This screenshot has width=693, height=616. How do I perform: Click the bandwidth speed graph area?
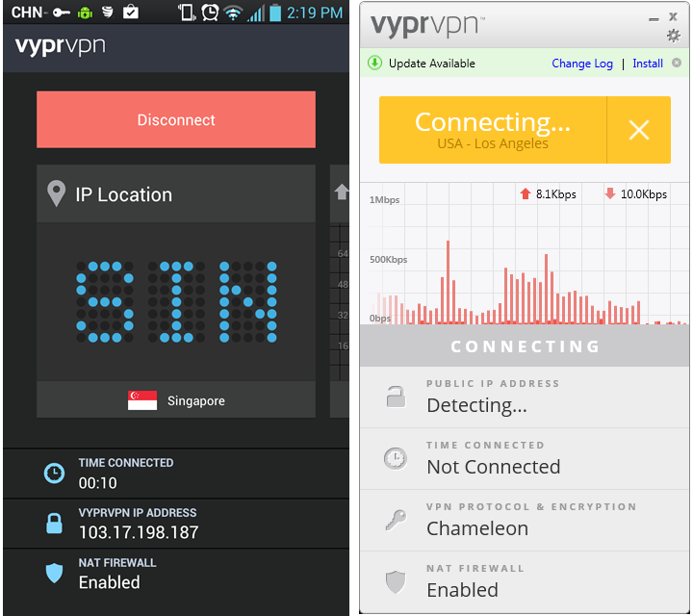point(525,254)
